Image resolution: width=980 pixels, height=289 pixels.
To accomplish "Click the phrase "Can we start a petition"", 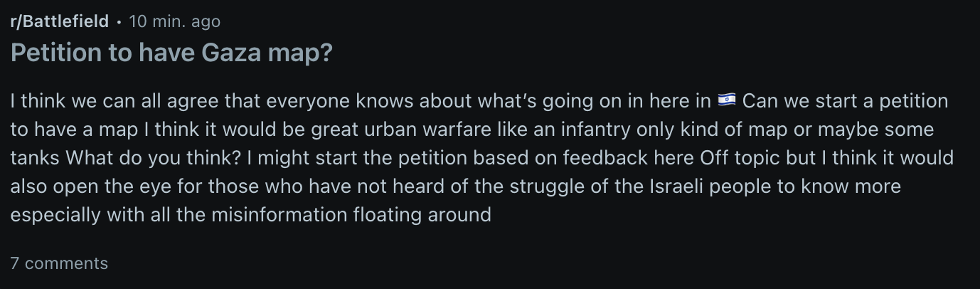I will (x=844, y=101).
